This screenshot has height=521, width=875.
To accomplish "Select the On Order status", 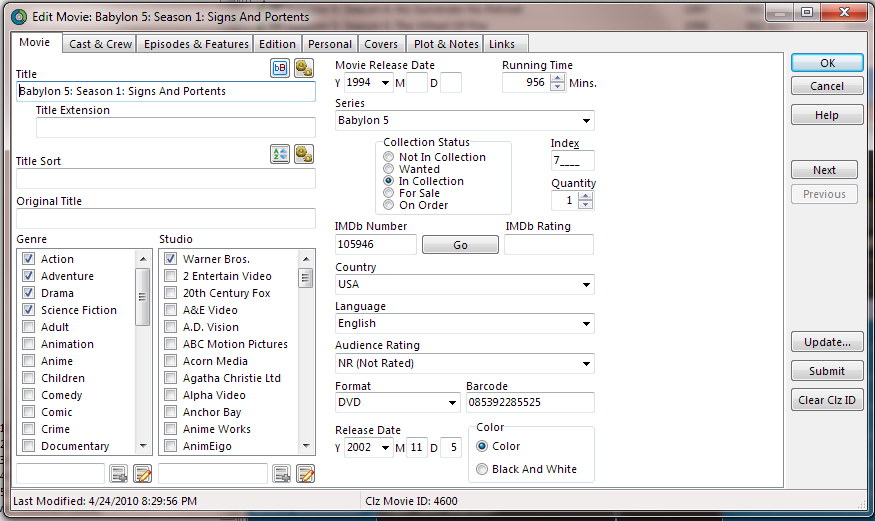I will 388,205.
